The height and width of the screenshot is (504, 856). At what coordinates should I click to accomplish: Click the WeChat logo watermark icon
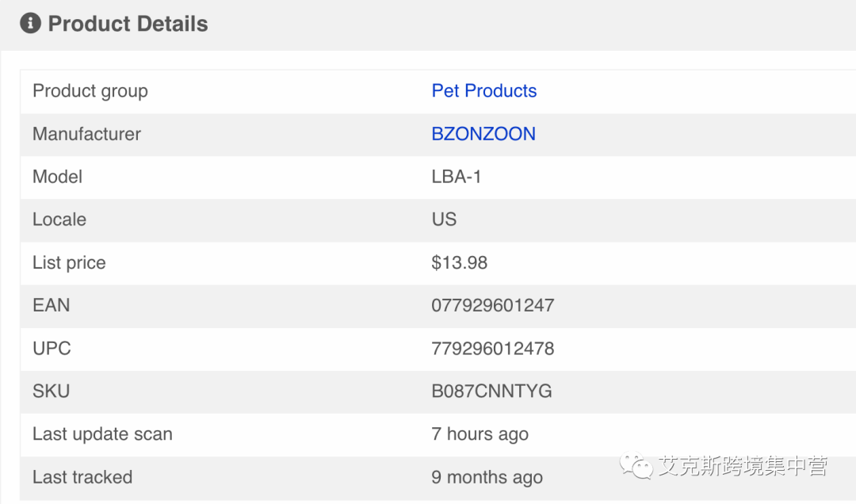(637, 465)
